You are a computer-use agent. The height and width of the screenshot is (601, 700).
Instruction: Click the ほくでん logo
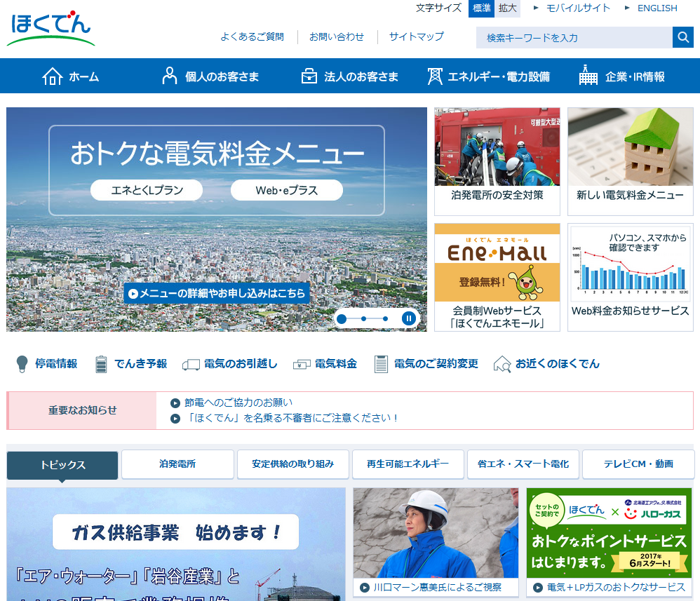point(51,27)
